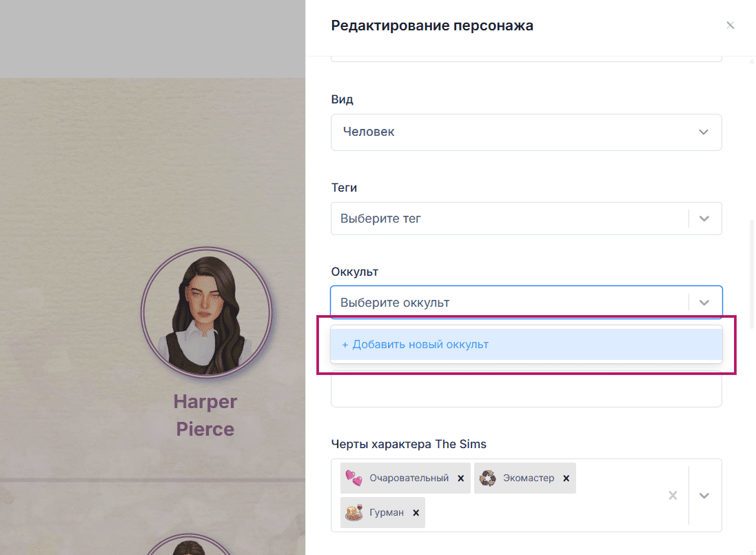Click the Очаровательный hearts icon
756x555 pixels.
coord(354,478)
